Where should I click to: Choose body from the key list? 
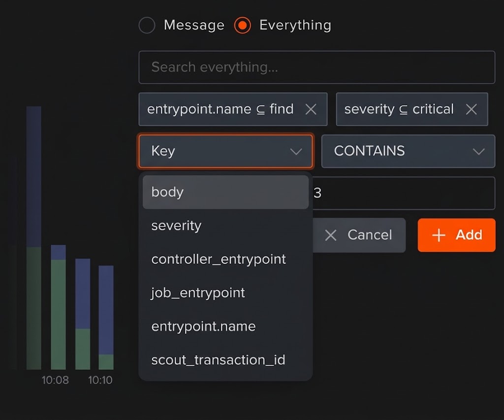(225, 192)
